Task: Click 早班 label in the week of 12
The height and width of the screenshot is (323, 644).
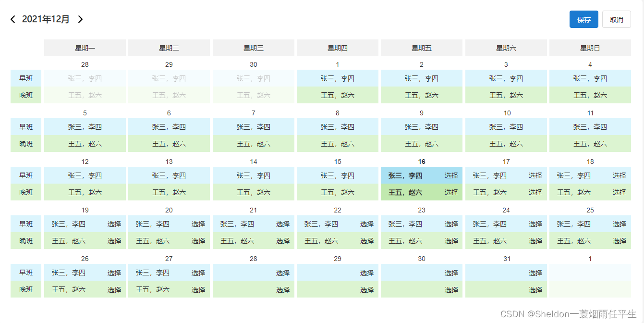Action: click(x=26, y=175)
